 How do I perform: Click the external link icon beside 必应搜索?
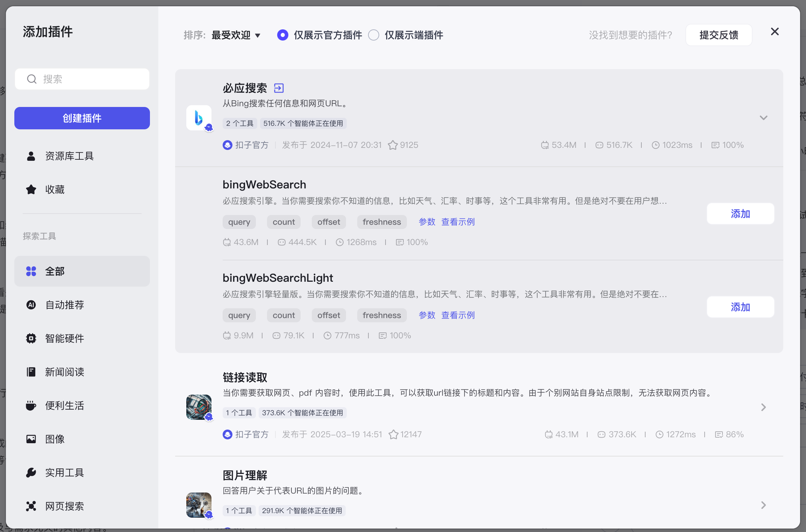click(279, 88)
